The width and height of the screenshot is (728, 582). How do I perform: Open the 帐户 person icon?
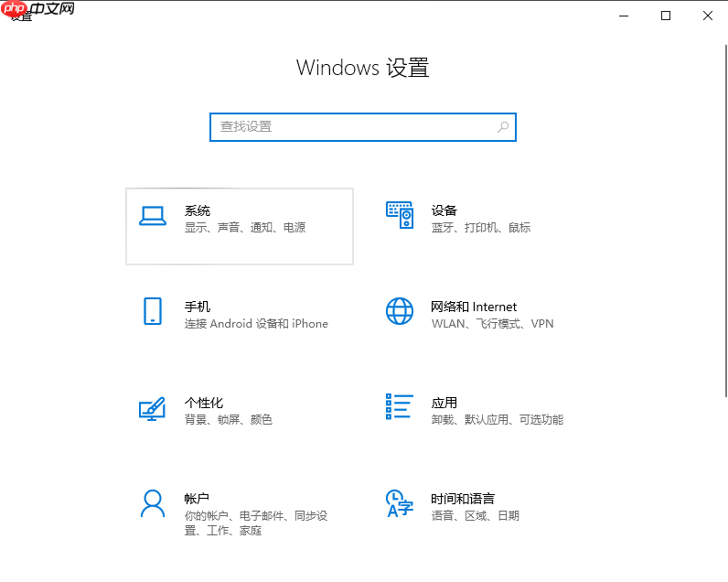(153, 503)
